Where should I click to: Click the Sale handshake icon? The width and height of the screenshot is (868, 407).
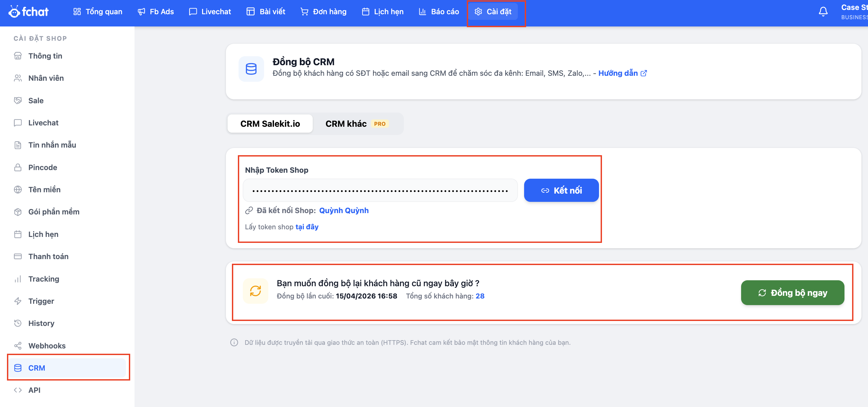(x=18, y=100)
